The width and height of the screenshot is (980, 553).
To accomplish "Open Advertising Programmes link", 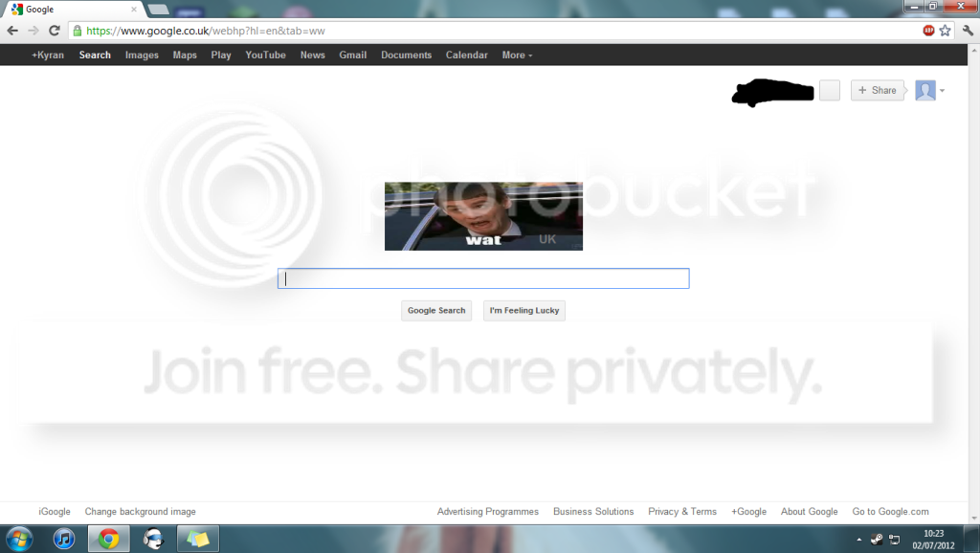I will click(488, 512).
